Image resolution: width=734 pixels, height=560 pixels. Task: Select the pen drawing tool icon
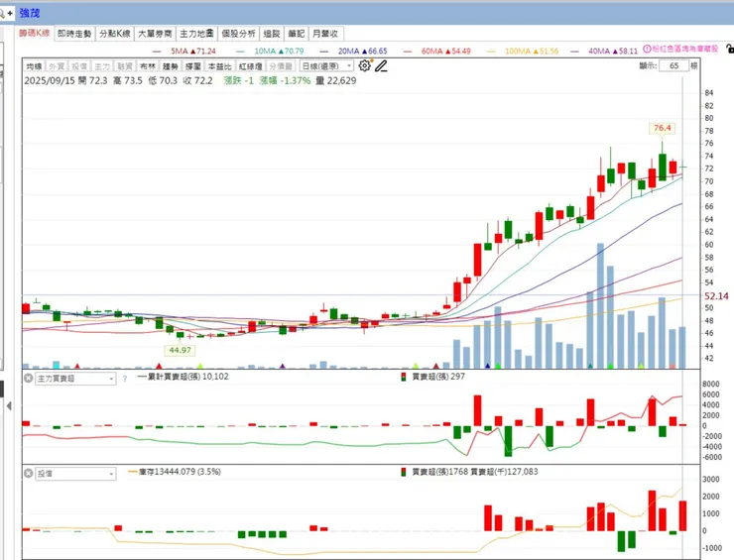381,66
